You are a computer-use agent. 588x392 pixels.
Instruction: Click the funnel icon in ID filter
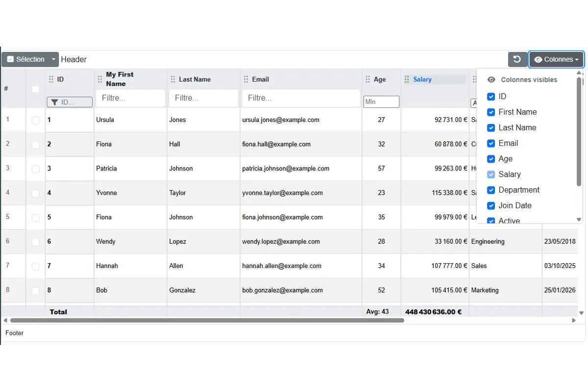point(54,102)
